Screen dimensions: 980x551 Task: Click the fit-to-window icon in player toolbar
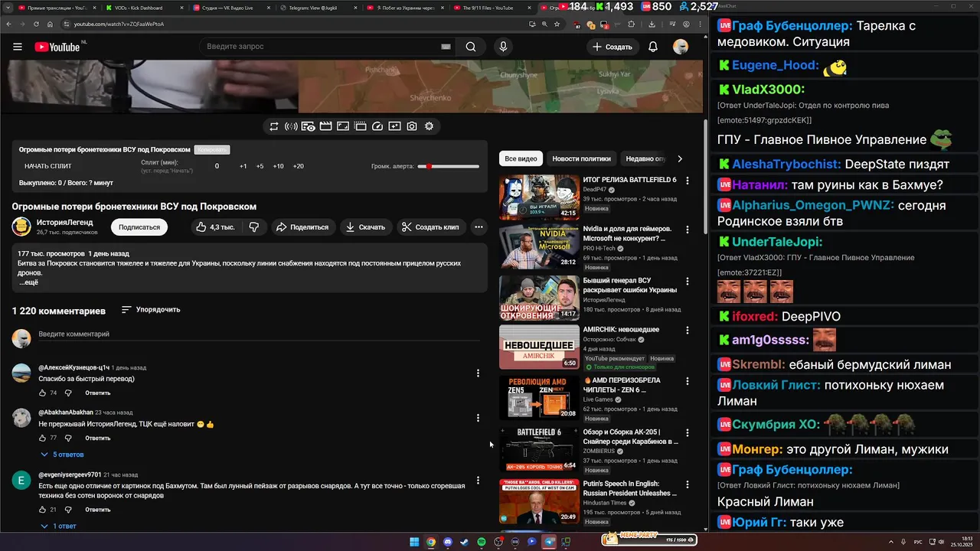click(343, 126)
